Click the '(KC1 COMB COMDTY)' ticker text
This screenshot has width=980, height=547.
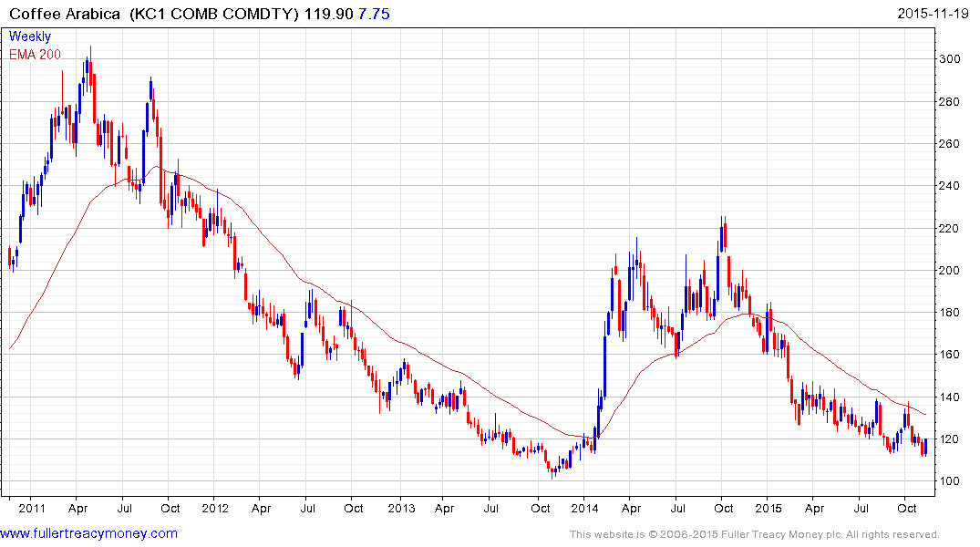point(214,14)
